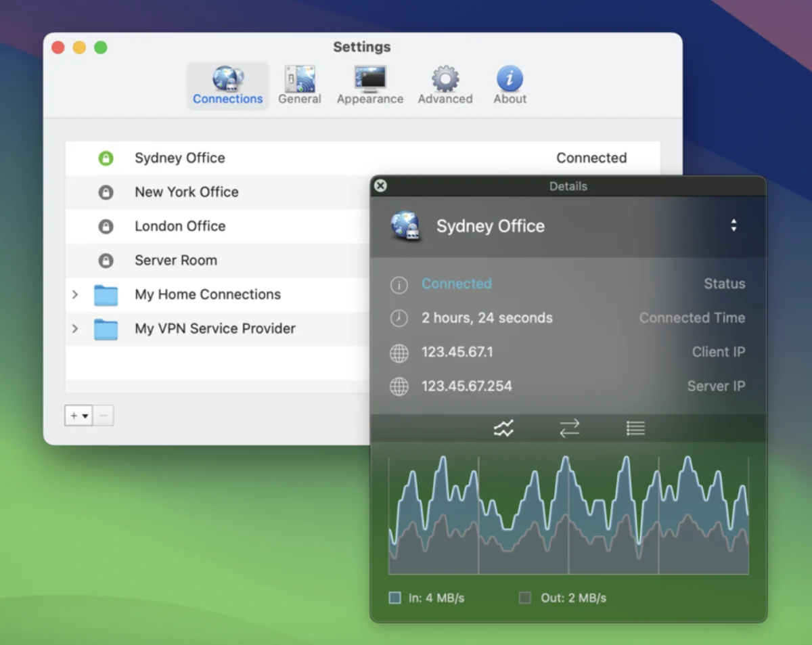
Task: Close the Details panel
Action: (381, 185)
